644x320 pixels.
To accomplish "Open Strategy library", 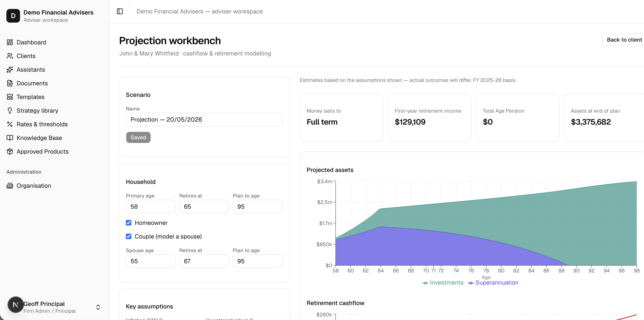I will (x=38, y=111).
